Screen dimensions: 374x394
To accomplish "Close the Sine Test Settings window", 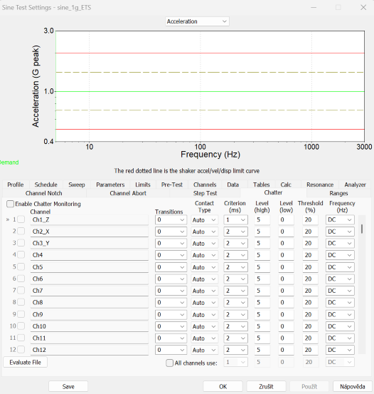I will tap(363, 7).
